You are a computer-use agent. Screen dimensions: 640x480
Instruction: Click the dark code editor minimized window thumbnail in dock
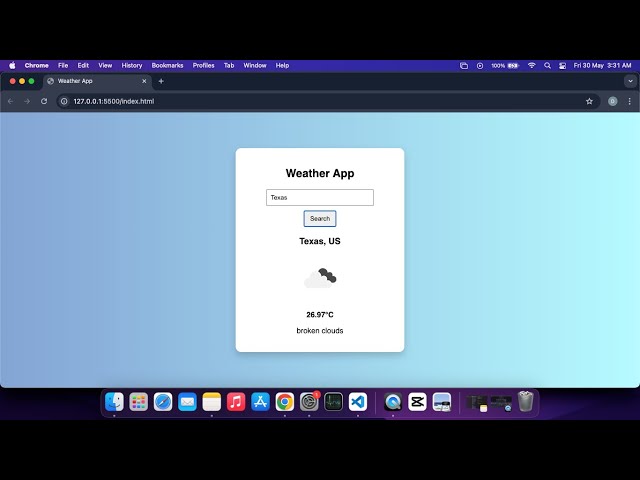[477, 403]
